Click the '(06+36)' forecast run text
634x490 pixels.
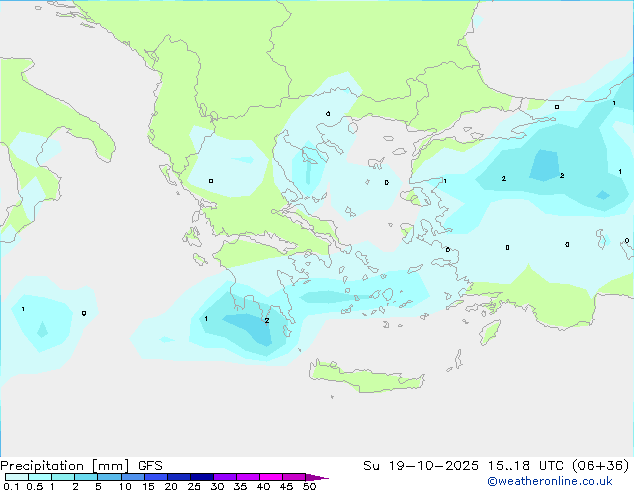pos(600,466)
